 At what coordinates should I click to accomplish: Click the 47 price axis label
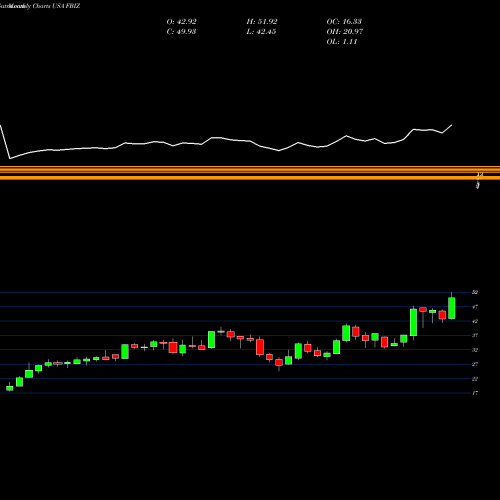click(x=475, y=307)
